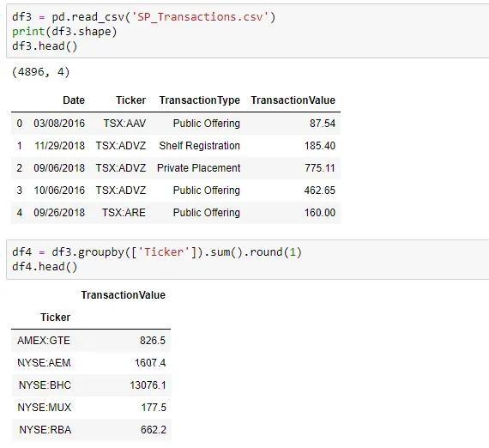Click row index '0' in the first table
The width and height of the screenshot is (489, 448).
point(20,124)
